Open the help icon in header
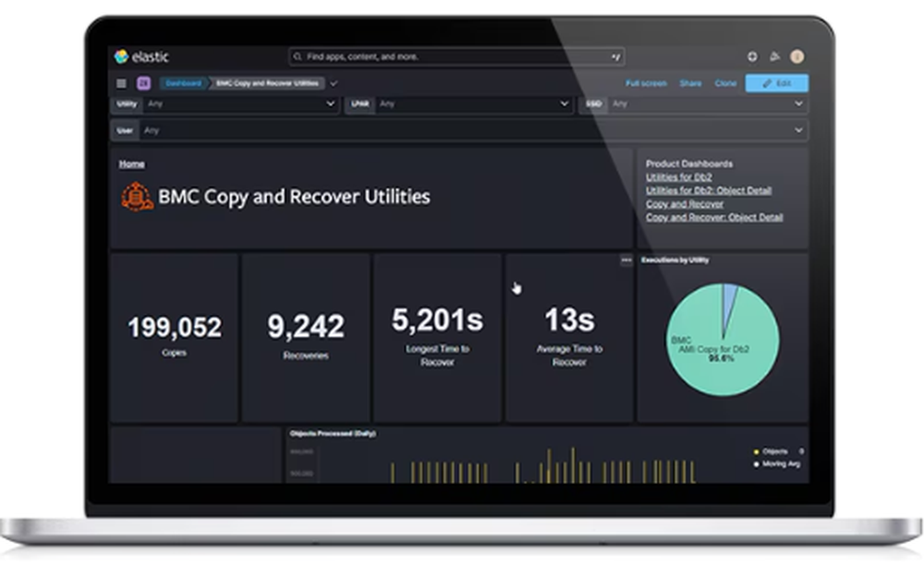The width and height of the screenshot is (924, 566). [x=752, y=56]
